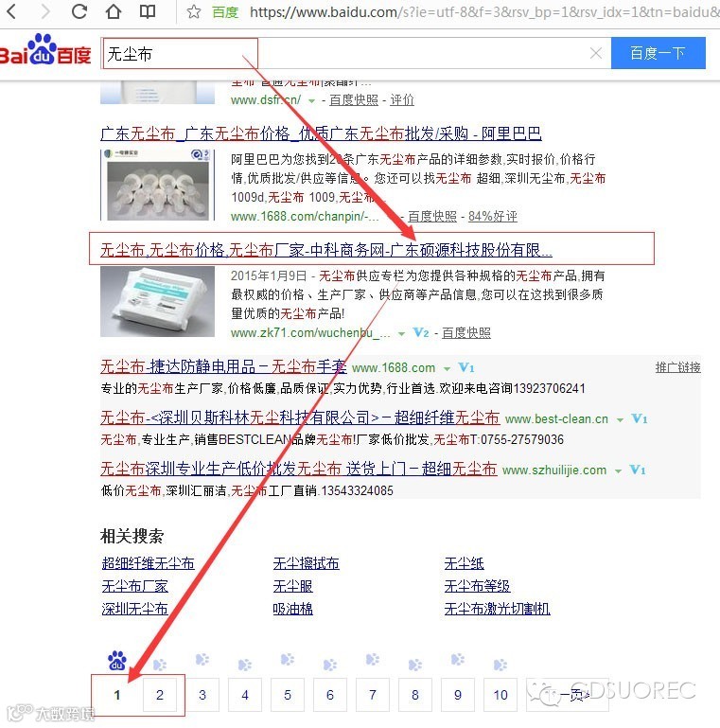Expand the dropdown arrow beside www.zk71.com

[x=402, y=333]
